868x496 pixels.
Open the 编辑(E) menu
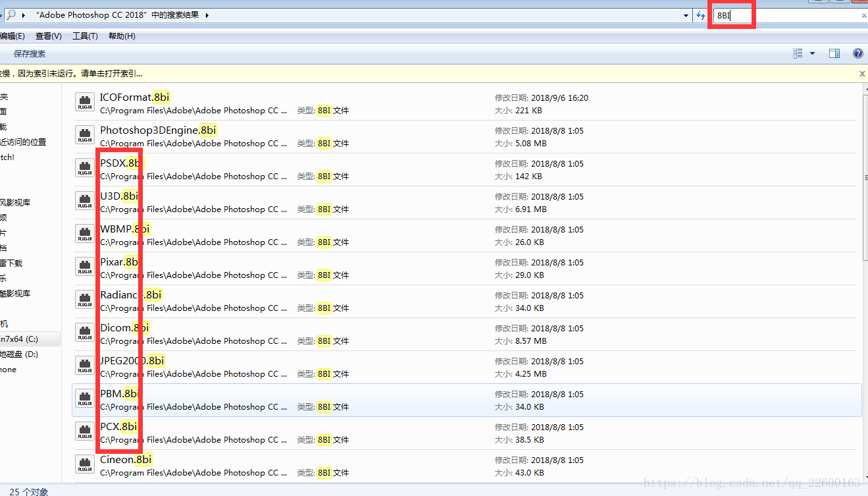tap(12, 36)
